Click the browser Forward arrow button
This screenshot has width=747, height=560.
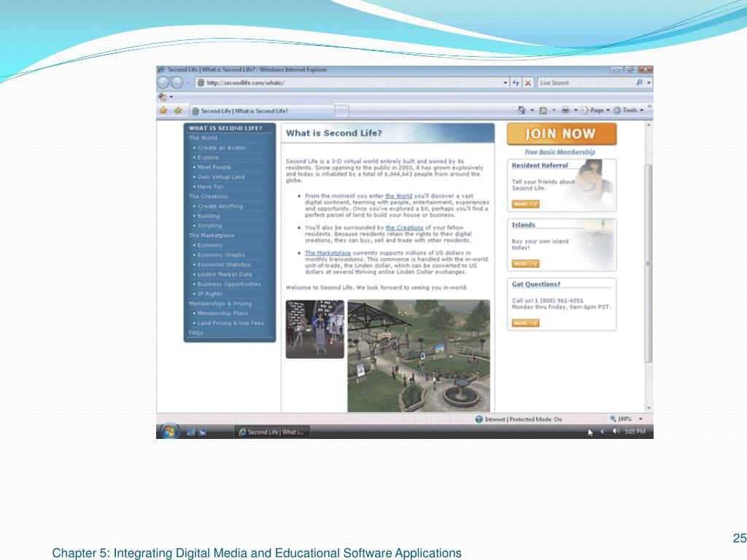(177, 83)
